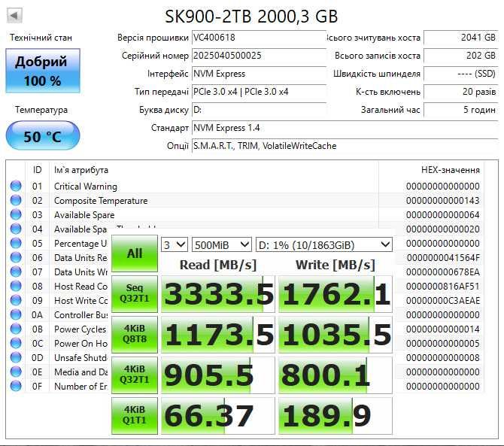The width and height of the screenshot is (504, 446).
Task: Click the status circle for attribute ID 07
Action: pyautogui.click(x=16, y=272)
